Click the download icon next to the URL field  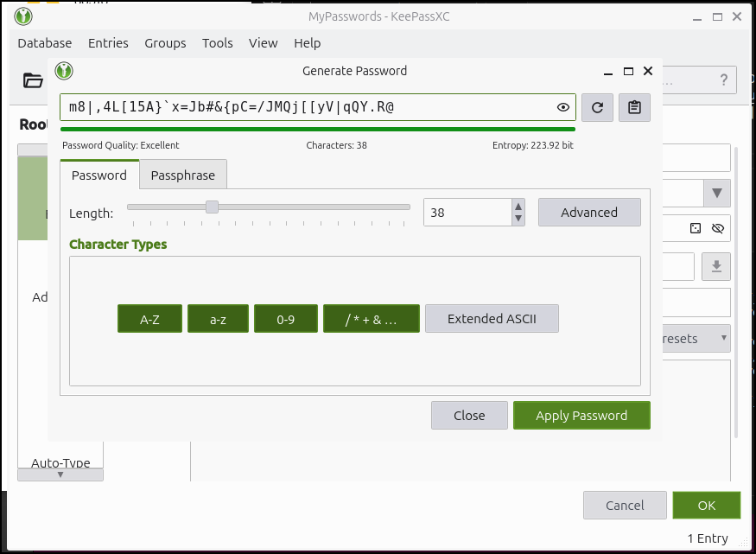[715, 266]
